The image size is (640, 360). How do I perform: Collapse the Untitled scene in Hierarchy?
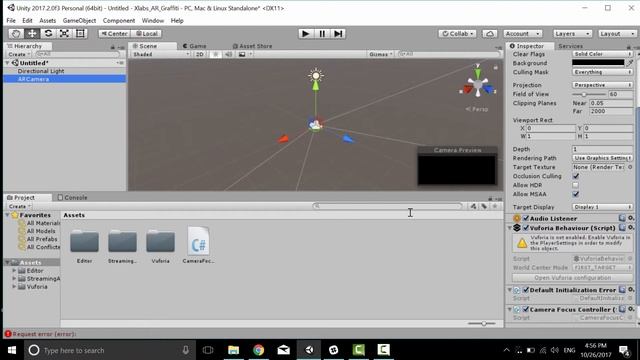click(x=8, y=63)
